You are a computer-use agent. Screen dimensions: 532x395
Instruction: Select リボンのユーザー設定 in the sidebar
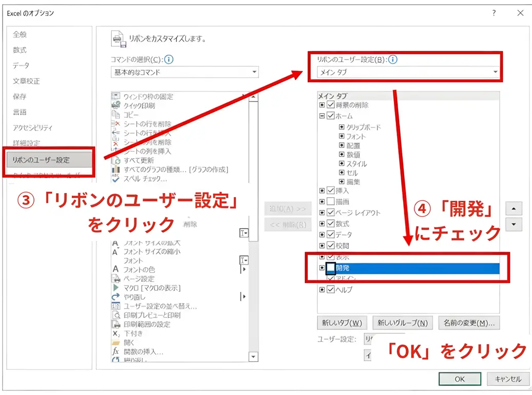pos(49,160)
